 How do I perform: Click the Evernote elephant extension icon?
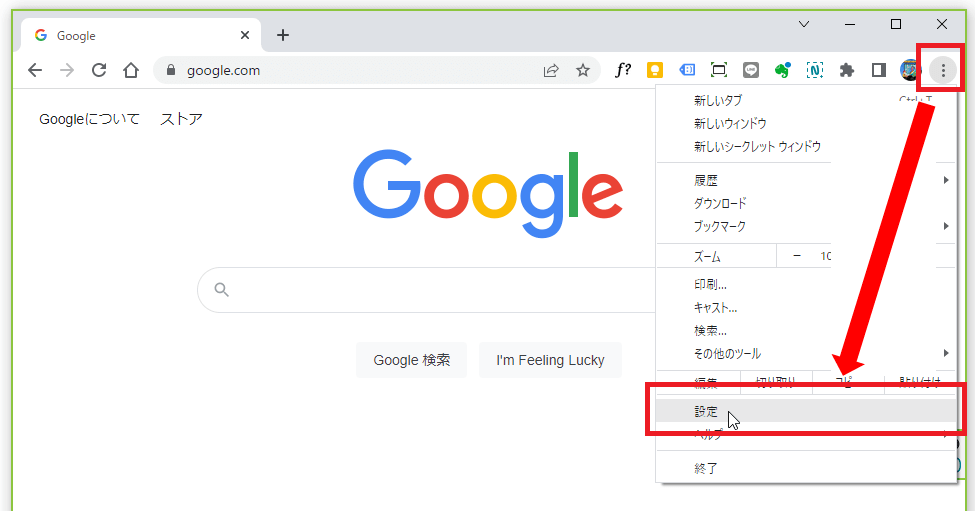click(783, 70)
